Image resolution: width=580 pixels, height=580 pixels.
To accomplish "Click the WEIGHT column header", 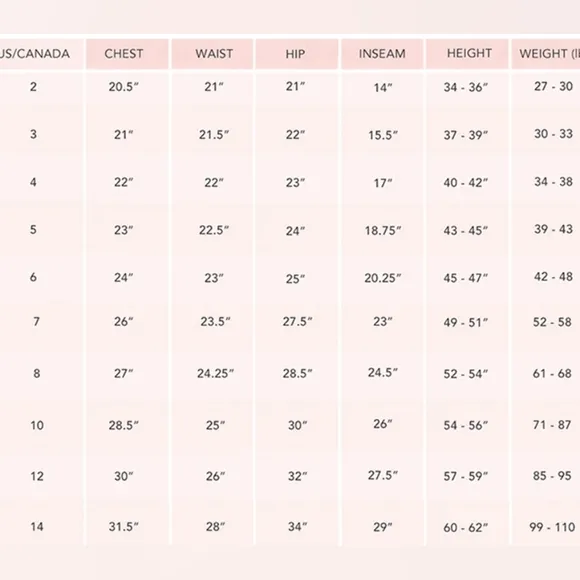I will coord(546,54).
